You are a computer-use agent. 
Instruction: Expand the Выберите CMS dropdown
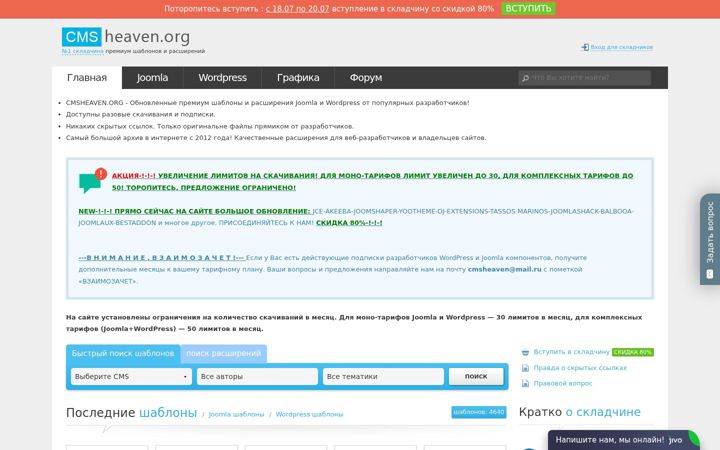pyautogui.click(x=131, y=377)
